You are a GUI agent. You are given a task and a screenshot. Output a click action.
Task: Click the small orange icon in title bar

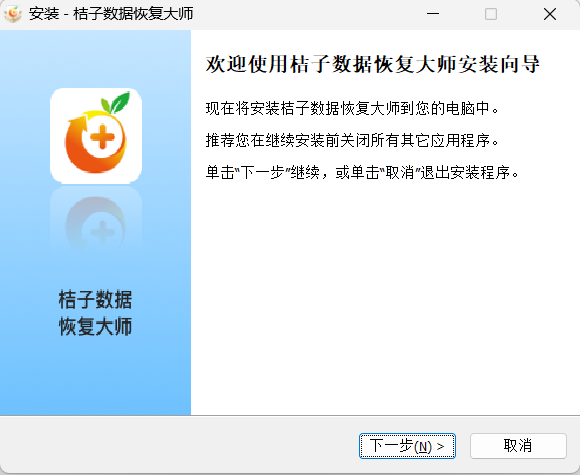coord(13,14)
